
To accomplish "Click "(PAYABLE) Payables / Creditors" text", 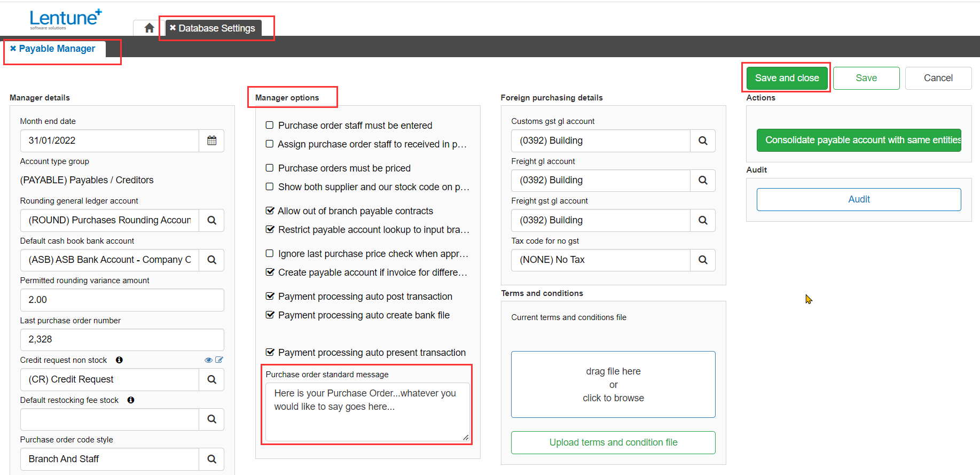I will (x=87, y=180).
